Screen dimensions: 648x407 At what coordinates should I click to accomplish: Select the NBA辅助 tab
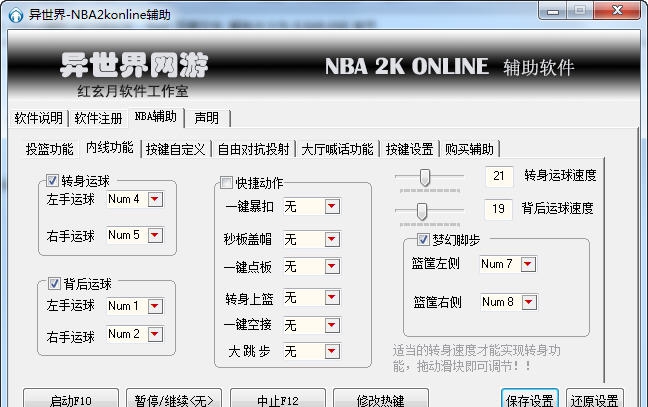point(156,117)
